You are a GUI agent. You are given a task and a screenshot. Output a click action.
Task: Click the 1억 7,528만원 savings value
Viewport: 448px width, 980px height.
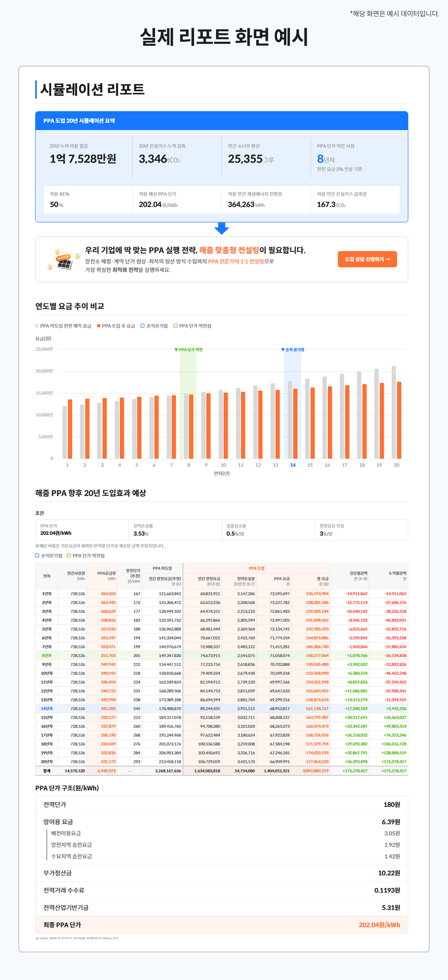[x=83, y=159]
